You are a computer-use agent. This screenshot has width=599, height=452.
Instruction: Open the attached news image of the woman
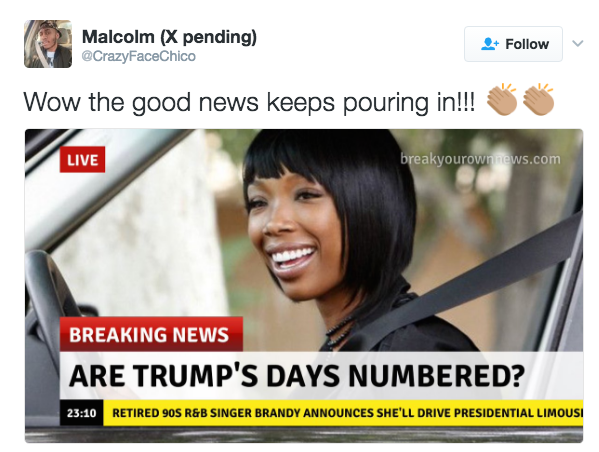[304, 286]
